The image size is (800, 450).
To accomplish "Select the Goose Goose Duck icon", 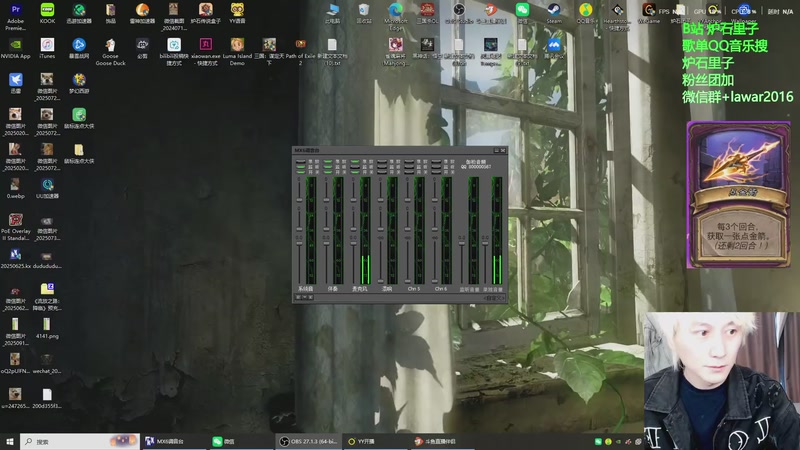I will pos(110,52).
